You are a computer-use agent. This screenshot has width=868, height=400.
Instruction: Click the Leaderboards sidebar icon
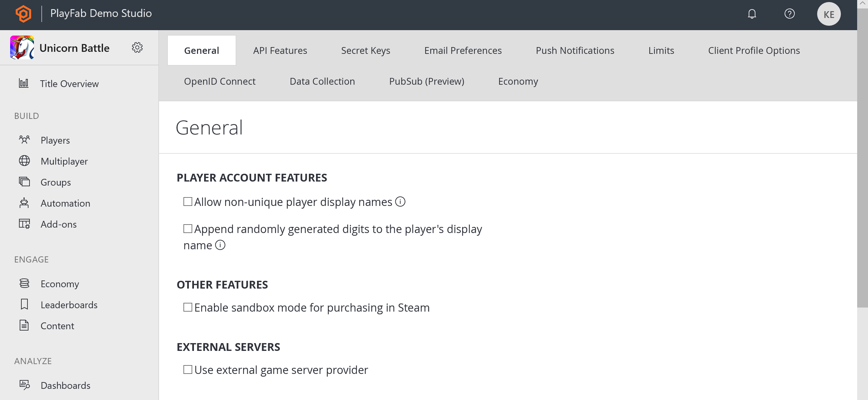(x=24, y=305)
